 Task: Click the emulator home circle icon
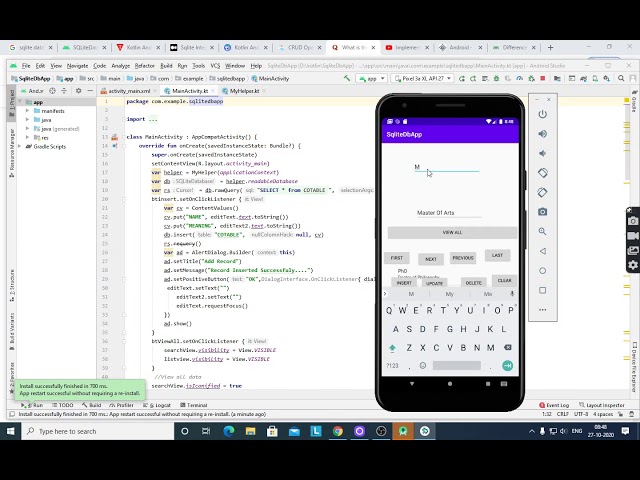542,271
